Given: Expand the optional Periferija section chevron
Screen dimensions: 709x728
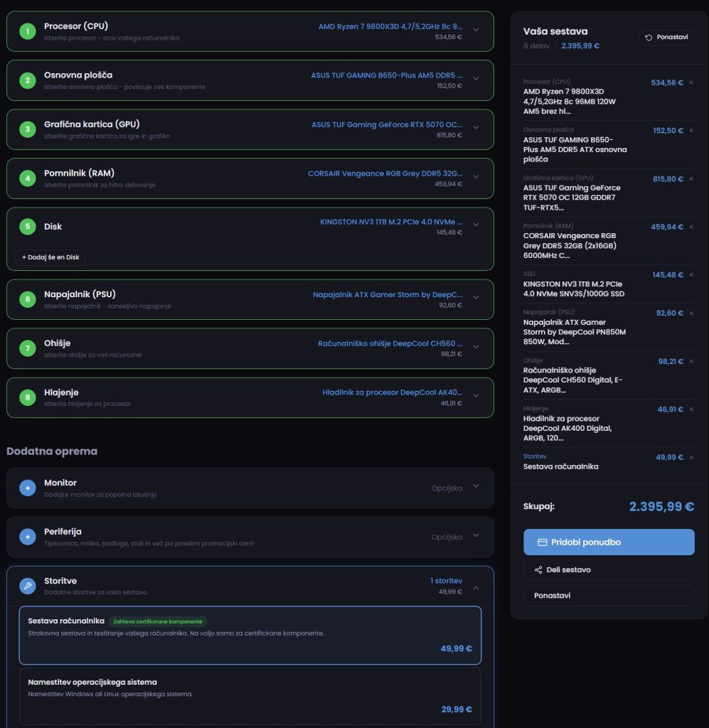Looking at the screenshot, I should pyautogui.click(x=476, y=535).
